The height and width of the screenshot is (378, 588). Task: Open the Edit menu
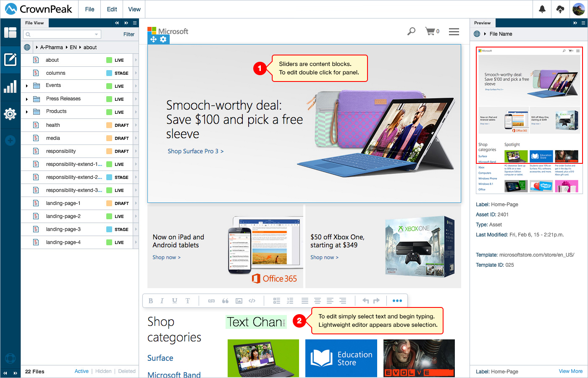pos(112,9)
